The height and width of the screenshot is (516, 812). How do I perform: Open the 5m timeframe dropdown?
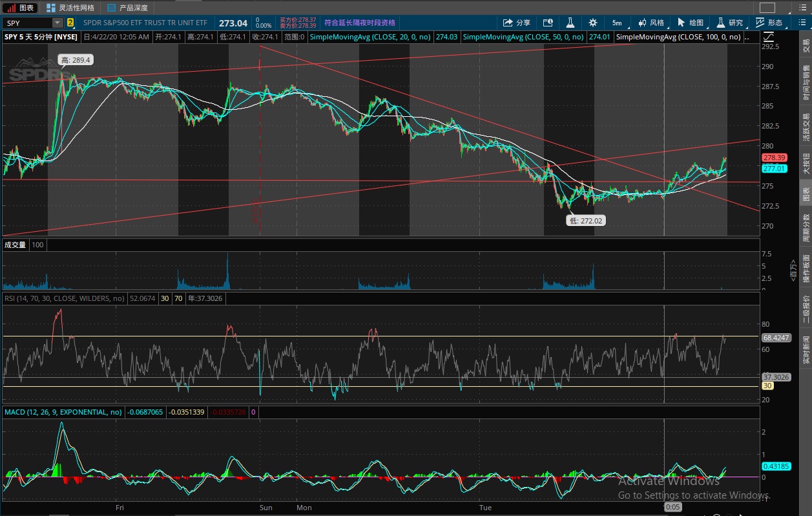point(617,23)
